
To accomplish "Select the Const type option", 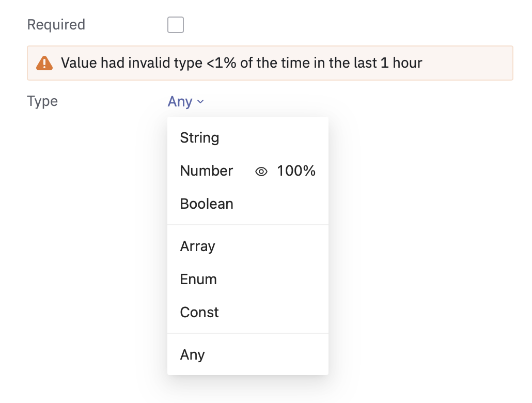I will point(199,313).
